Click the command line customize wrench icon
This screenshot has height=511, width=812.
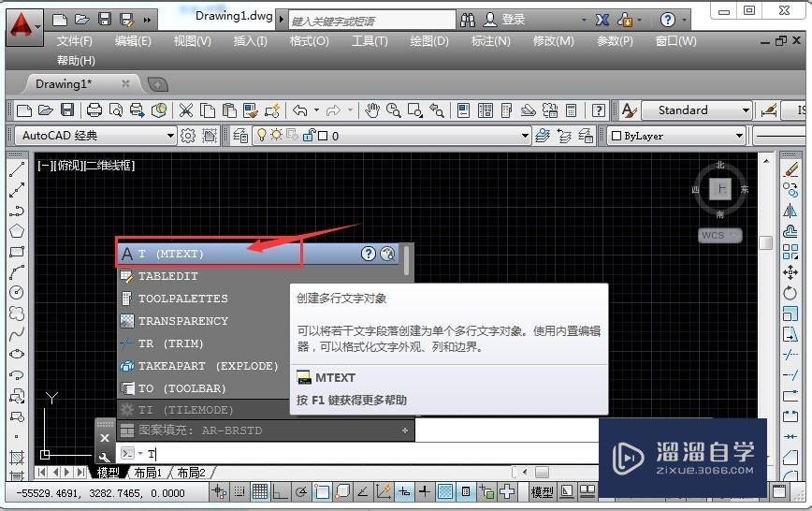pos(105,457)
